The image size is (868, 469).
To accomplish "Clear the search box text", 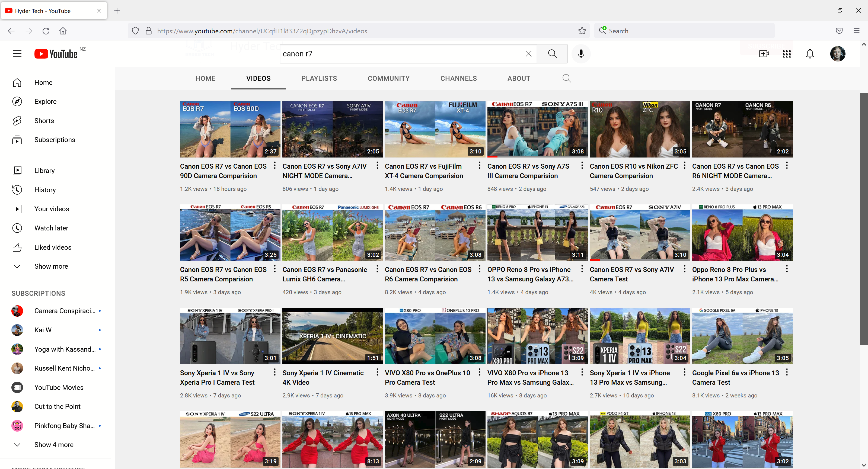I will pos(528,54).
